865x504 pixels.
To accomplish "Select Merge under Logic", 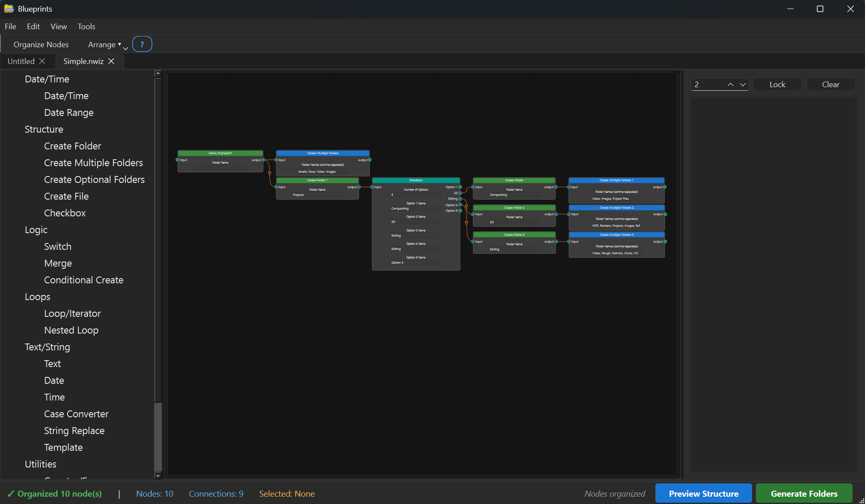I will [x=58, y=263].
